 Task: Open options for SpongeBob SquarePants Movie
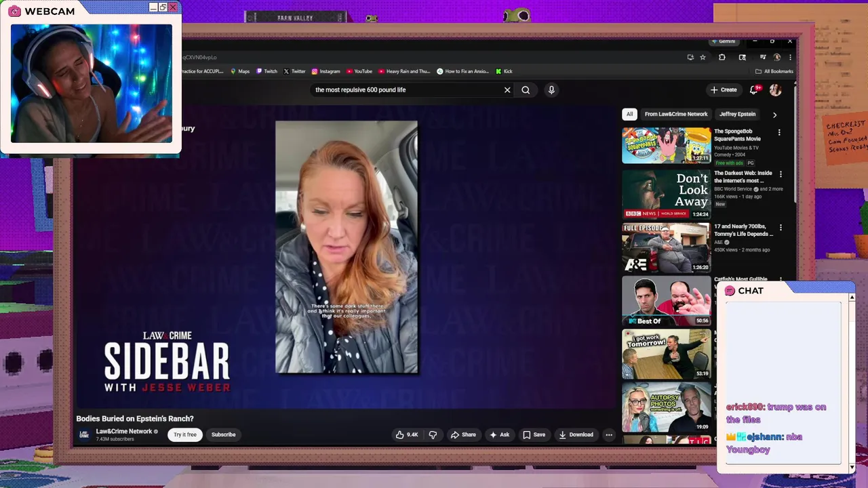point(779,133)
